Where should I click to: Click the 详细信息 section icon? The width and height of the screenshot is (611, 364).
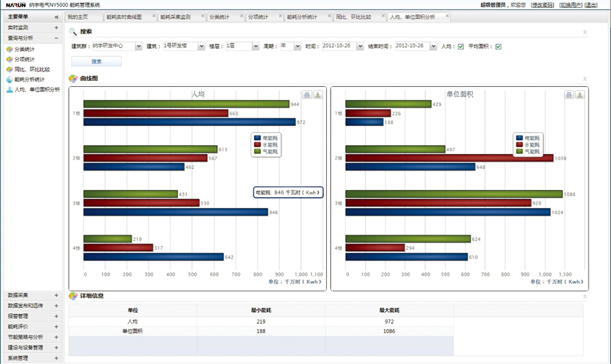coord(73,296)
